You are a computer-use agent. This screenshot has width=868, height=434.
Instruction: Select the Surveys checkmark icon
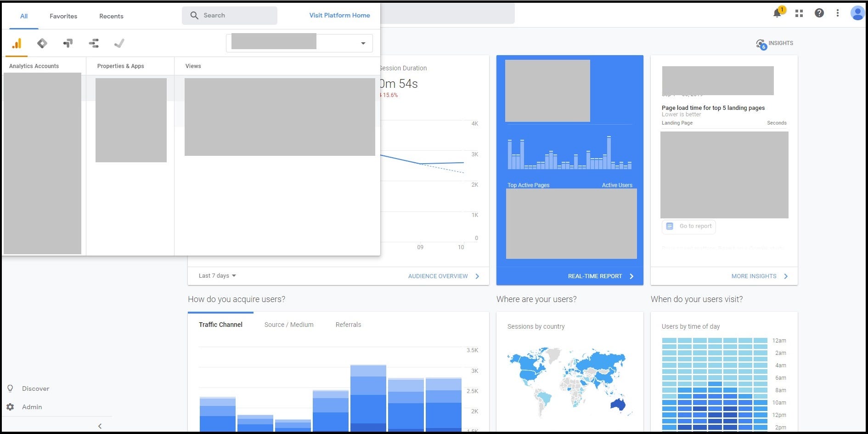click(119, 43)
